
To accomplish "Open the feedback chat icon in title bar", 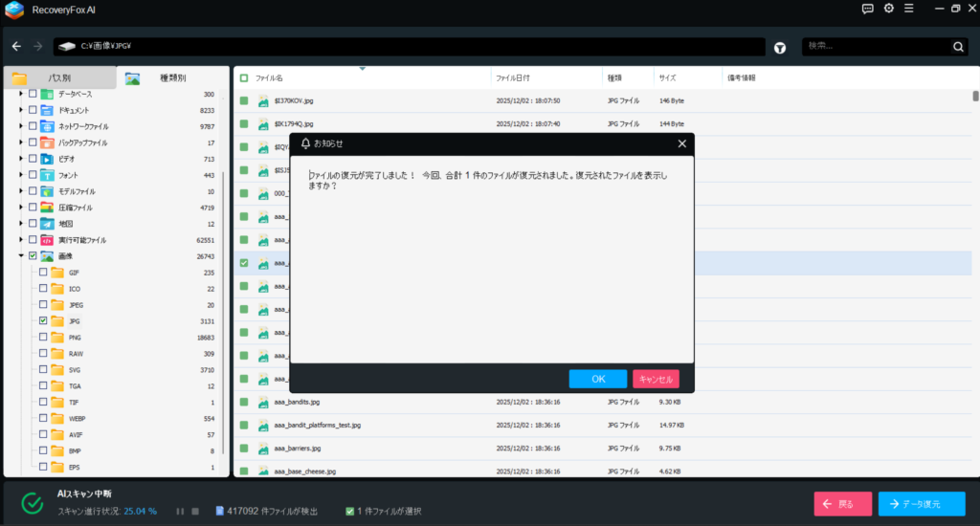I will (867, 9).
